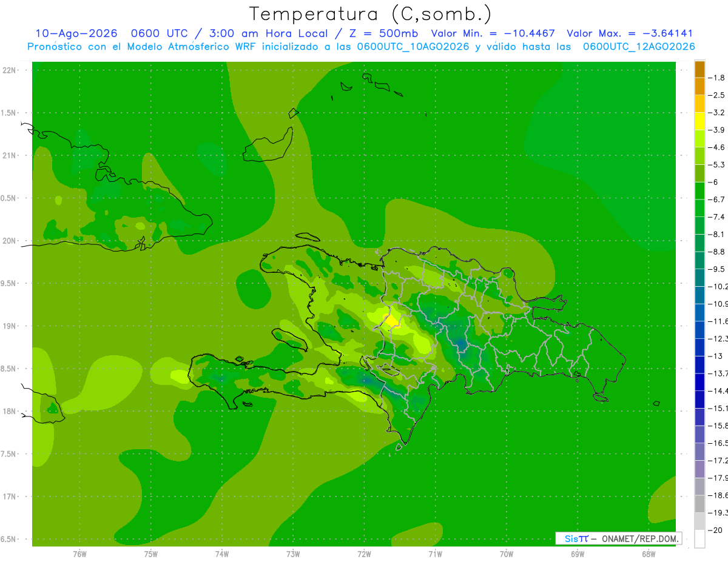Click the '22N' latitude axis label

[9, 70]
